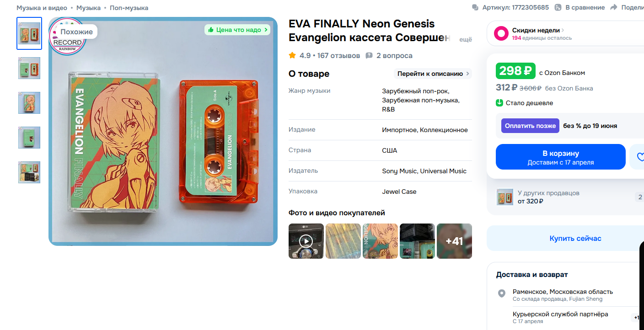644x330 pixels.
Task: Expand the full product title via ещё
Action: [x=465, y=39]
